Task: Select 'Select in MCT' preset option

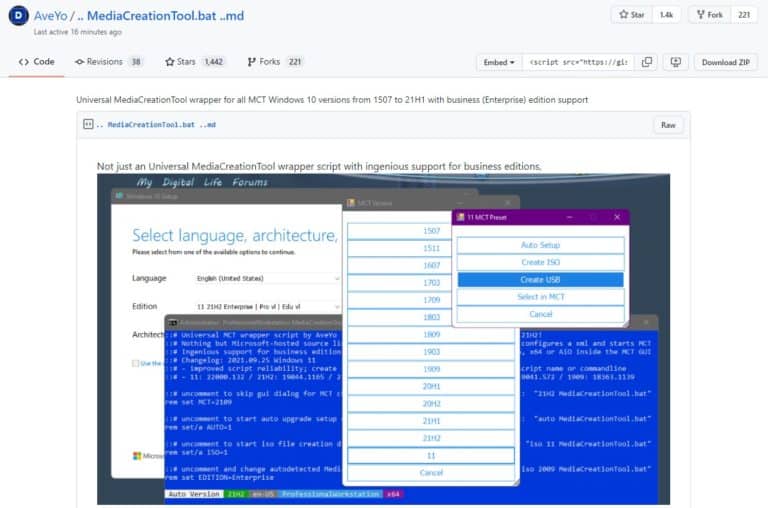Action: tap(540, 297)
